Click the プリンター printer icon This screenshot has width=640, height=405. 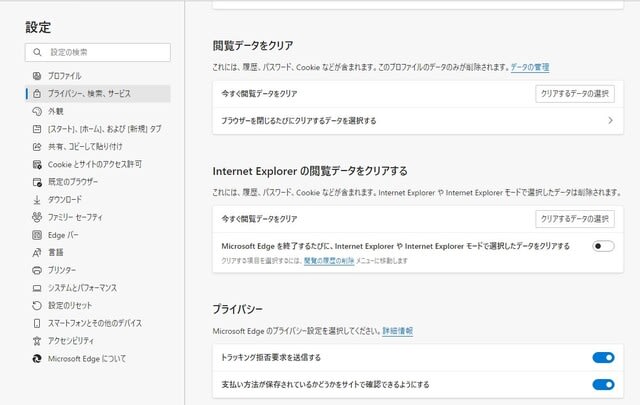(37, 270)
